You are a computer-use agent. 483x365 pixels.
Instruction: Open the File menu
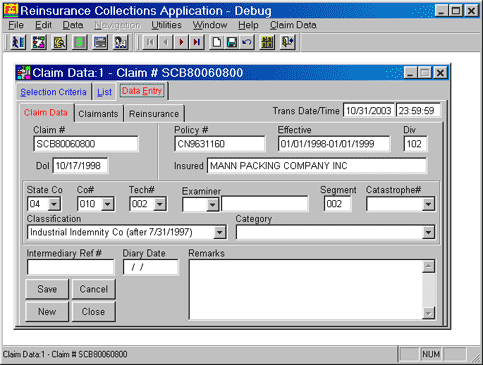point(16,25)
